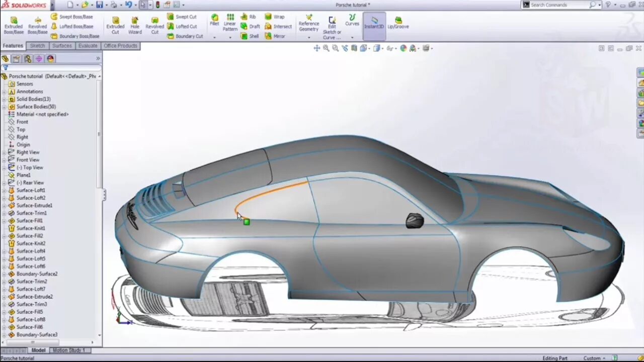The image size is (644, 362).
Task: Toggle the Select arrow tool
Action: [x=143, y=5]
